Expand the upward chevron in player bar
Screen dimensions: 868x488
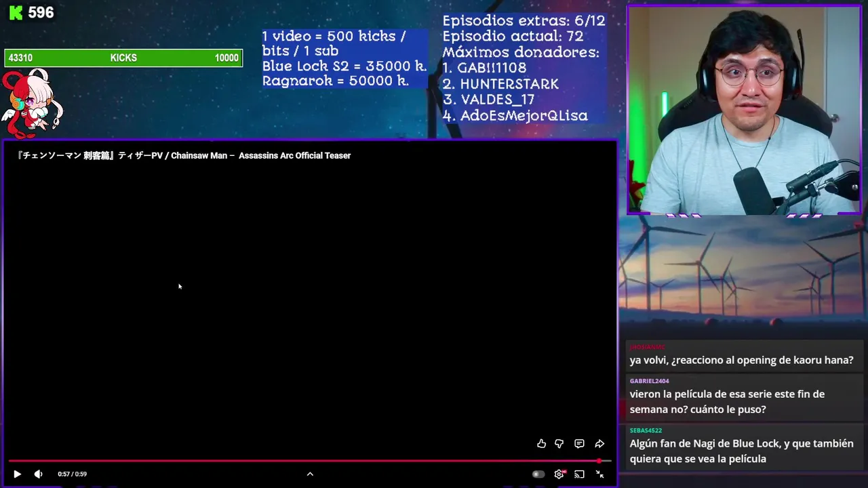[x=310, y=474]
